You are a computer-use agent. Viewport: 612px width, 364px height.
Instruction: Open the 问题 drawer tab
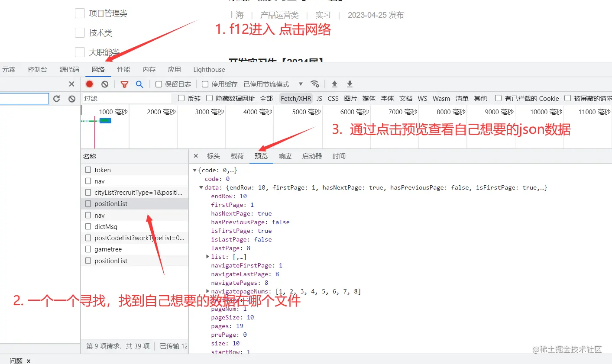[16, 361]
